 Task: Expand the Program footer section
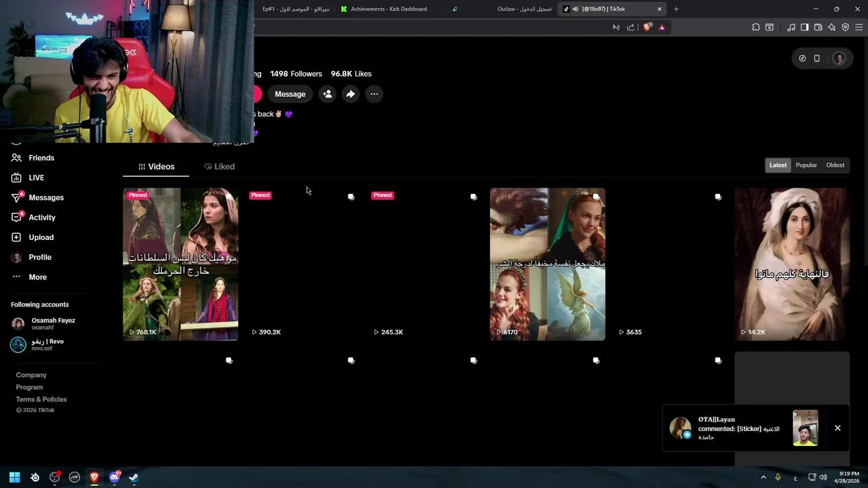tap(29, 387)
